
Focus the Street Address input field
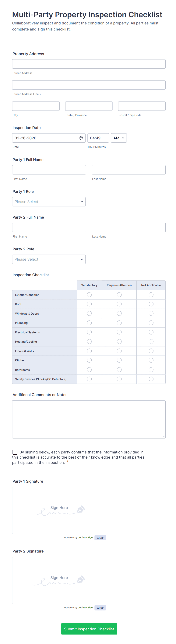click(x=89, y=64)
